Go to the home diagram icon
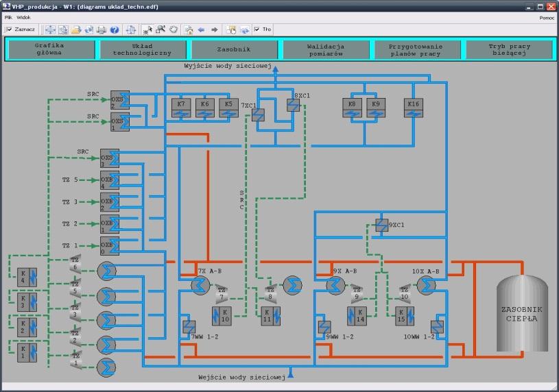 189,29
